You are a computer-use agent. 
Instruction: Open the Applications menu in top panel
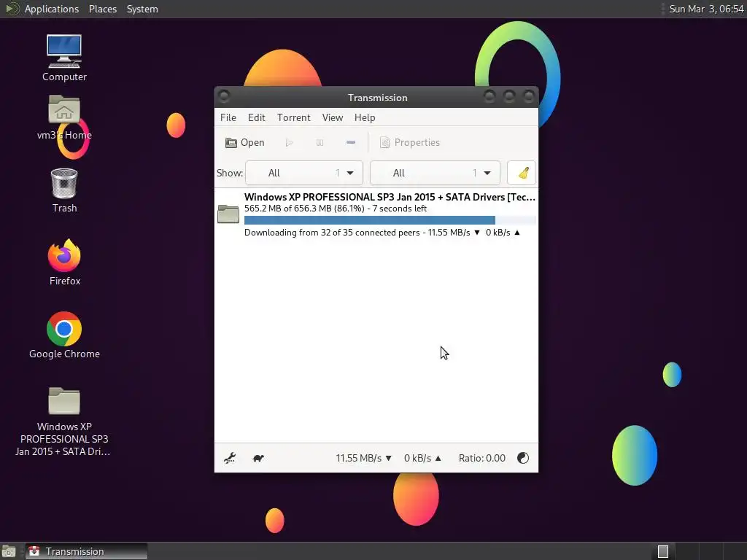coord(52,9)
